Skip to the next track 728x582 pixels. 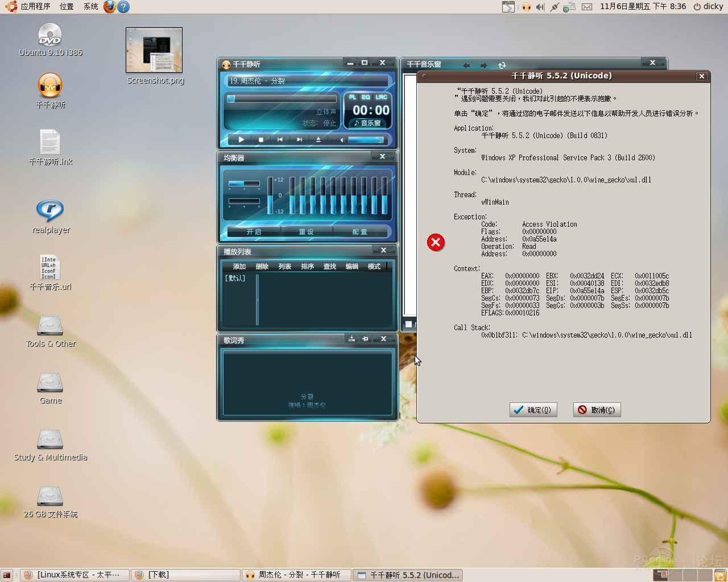point(299,139)
